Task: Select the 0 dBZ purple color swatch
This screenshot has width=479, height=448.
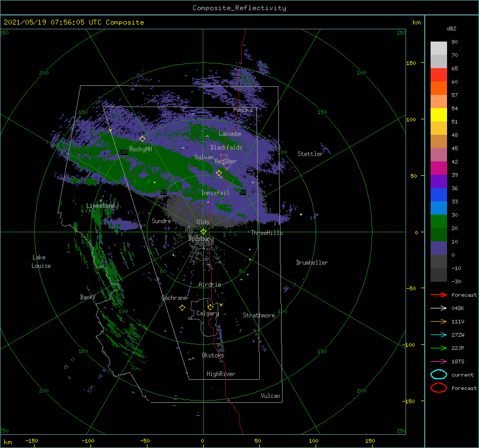Action: tap(439, 248)
